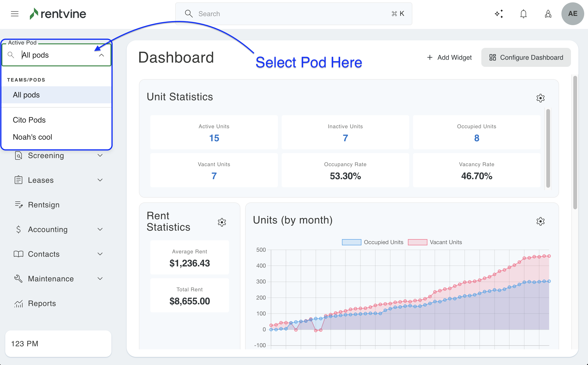588x365 pixels.
Task: Click the Add Widget button
Action: coord(449,57)
